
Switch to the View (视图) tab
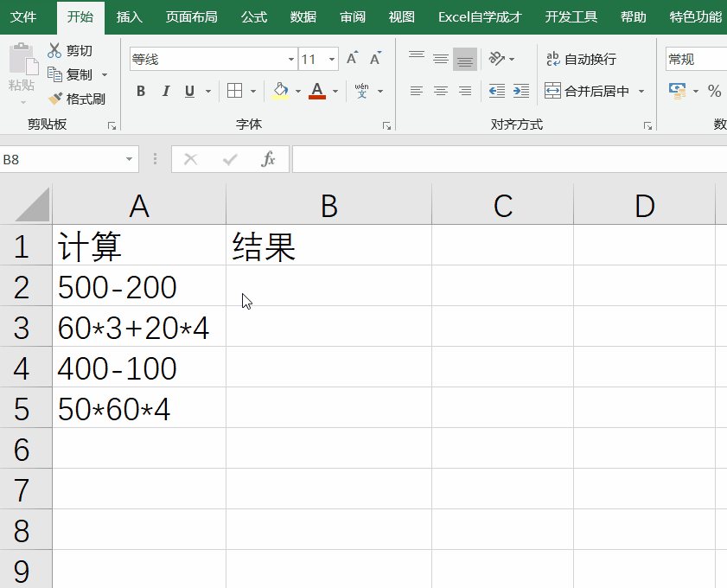click(x=401, y=17)
